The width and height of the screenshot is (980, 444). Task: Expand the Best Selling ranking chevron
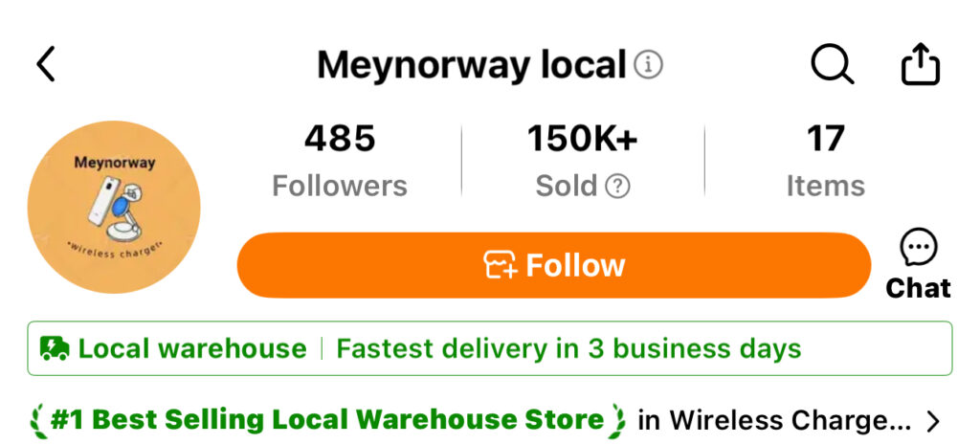(933, 422)
